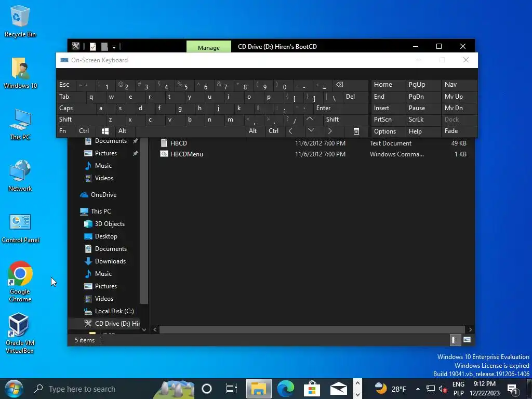Select the Windows 10 user folder icon
532x399 pixels.
pos(20,73)
